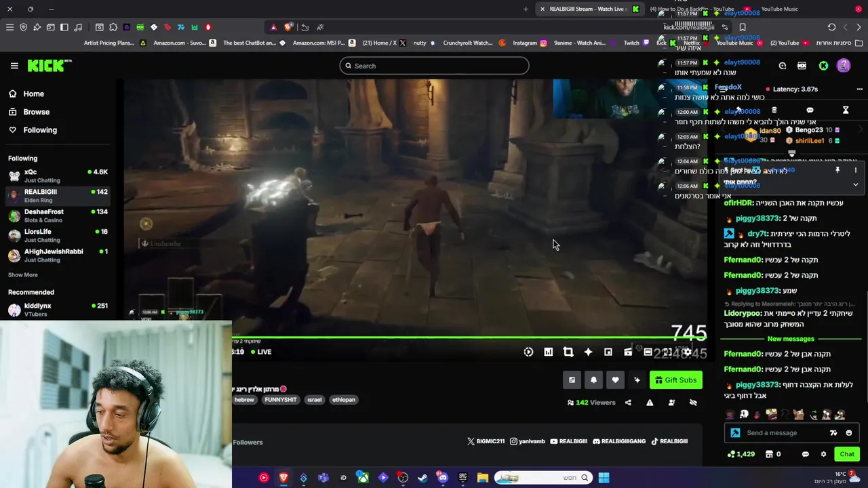Open chat options three-dot menu near Latency

tap(859, 89)
